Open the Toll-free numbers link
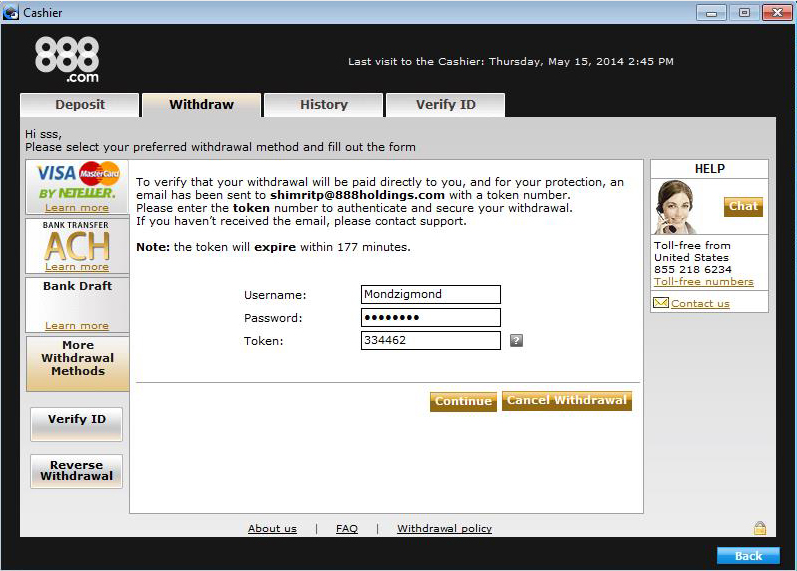 703,282
